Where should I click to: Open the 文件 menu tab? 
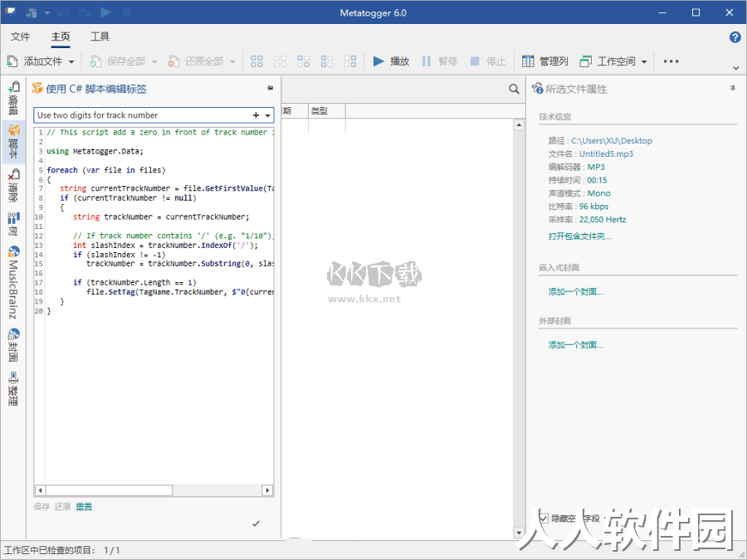point(21,37)
